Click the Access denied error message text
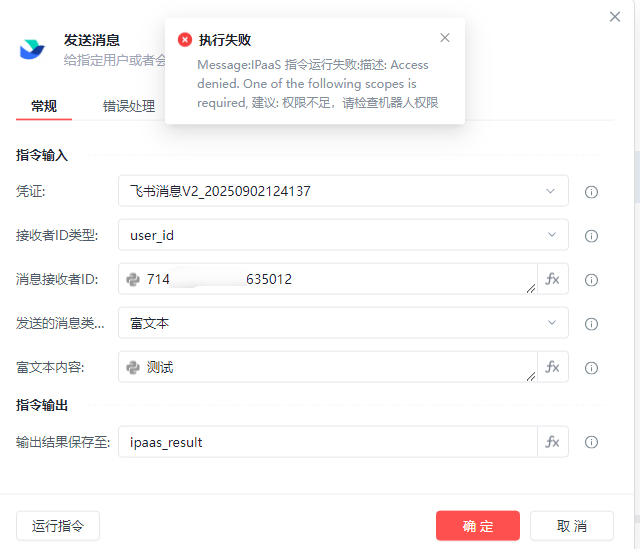Image resolution: width=640 pixels, height=549 pixels. coord(318,84)
